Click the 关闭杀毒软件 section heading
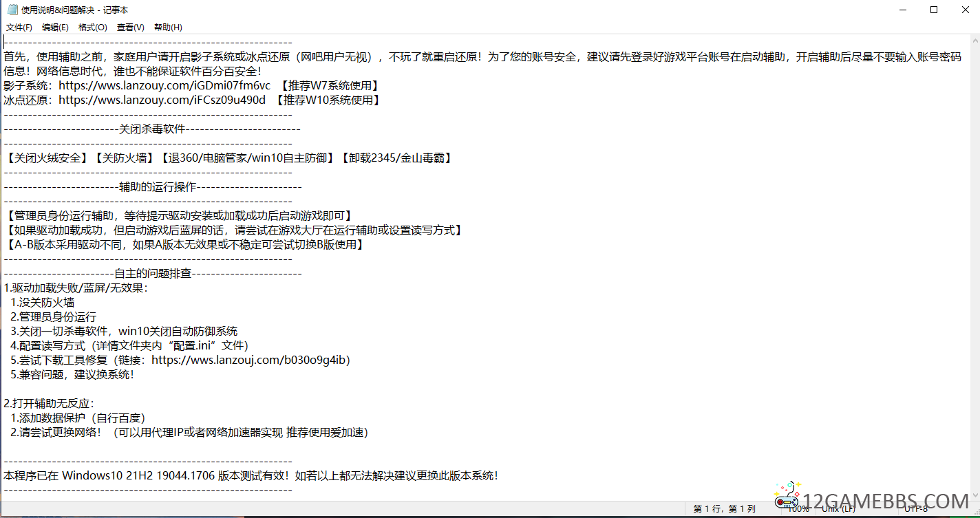980x518 pixels. coord(152,129)
